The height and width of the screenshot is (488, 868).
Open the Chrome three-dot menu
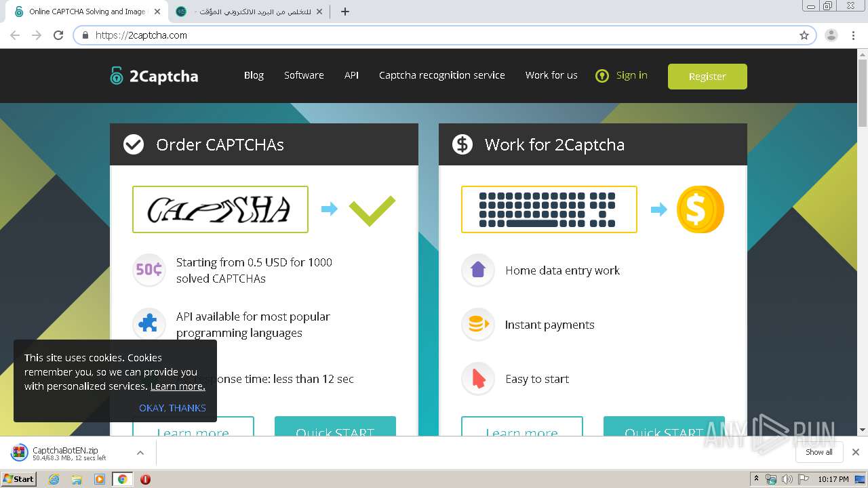[x=853, y=35]
